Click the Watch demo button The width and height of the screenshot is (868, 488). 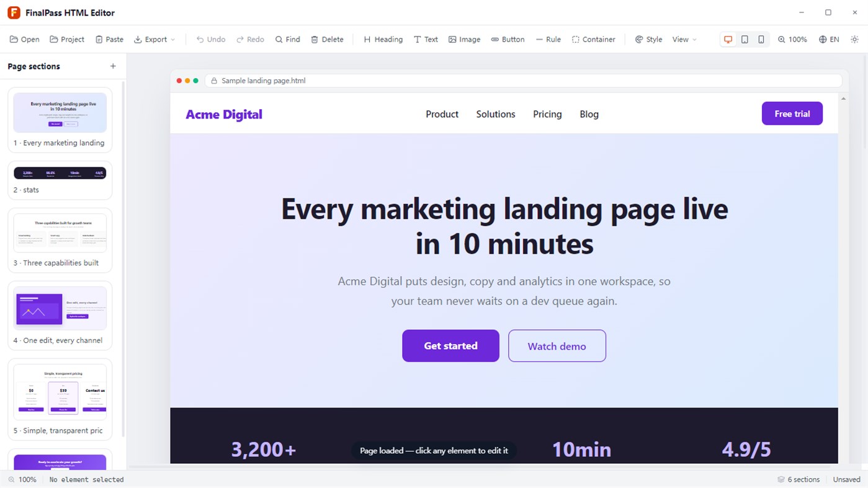[x=557, y=346]
